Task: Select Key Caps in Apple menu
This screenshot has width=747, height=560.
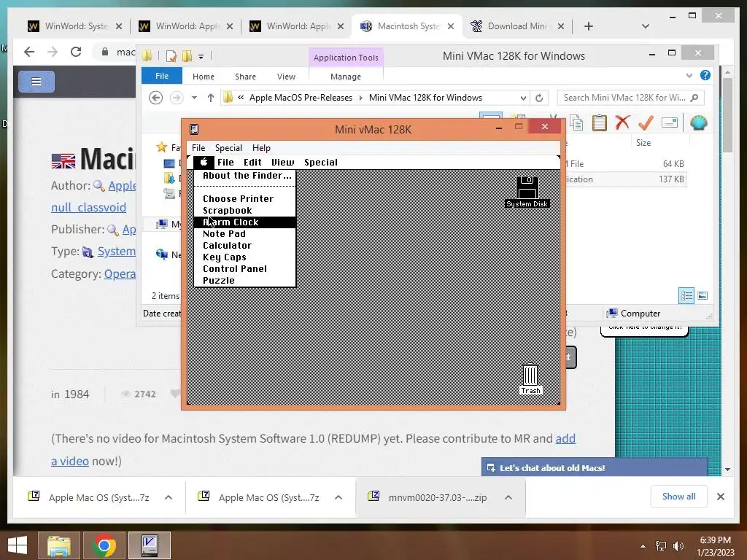Action: pos(245,257)
